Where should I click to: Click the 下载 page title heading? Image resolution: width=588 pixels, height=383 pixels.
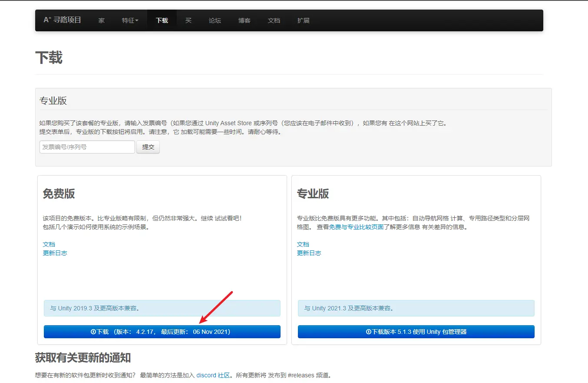[49, 57]
